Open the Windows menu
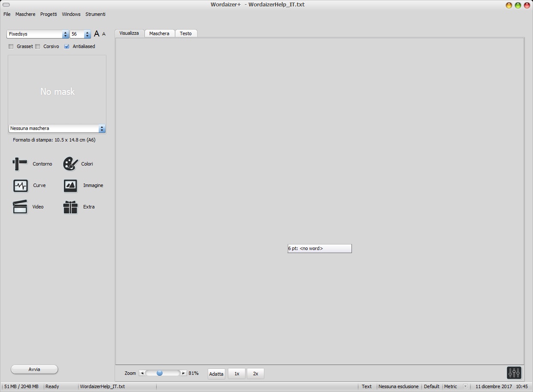This screenshot has width=533, height=392. coord(71,14)
